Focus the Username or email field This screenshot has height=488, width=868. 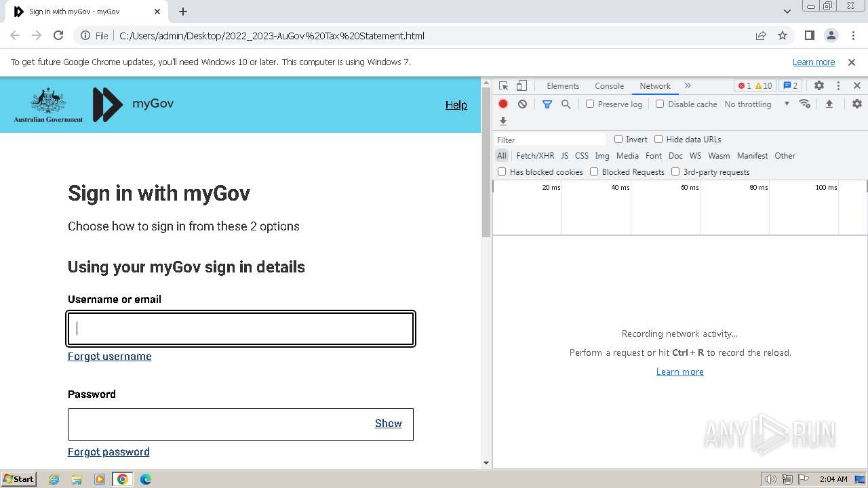[x=241, y=329]
